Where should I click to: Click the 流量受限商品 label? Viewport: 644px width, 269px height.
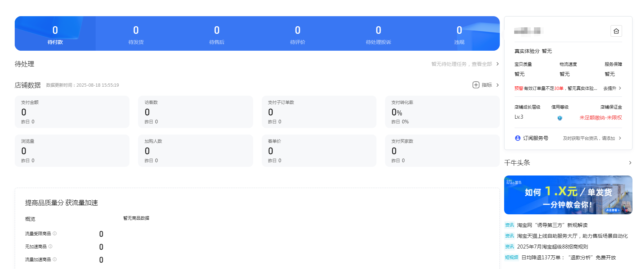[x=38, y=234]
